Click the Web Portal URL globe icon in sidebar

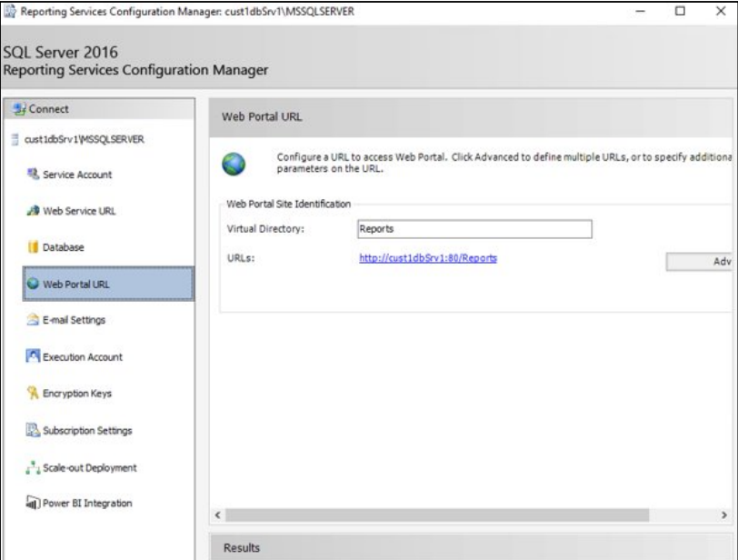point(33,284)
